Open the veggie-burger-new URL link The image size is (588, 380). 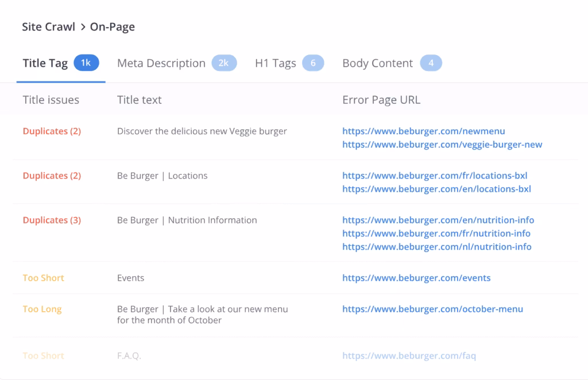pyautogui.click(x=442, y=145)
